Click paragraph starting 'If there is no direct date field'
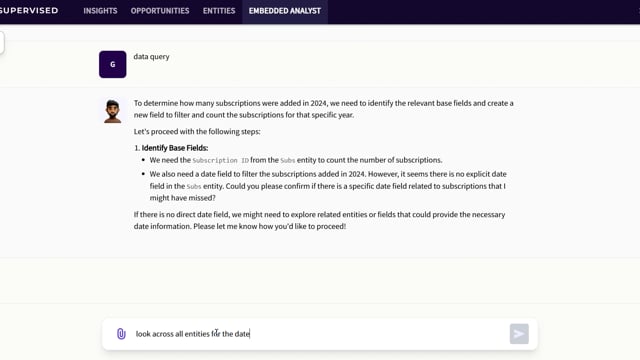The height and width of the screenshot is (360, 640). click(320, 220)
